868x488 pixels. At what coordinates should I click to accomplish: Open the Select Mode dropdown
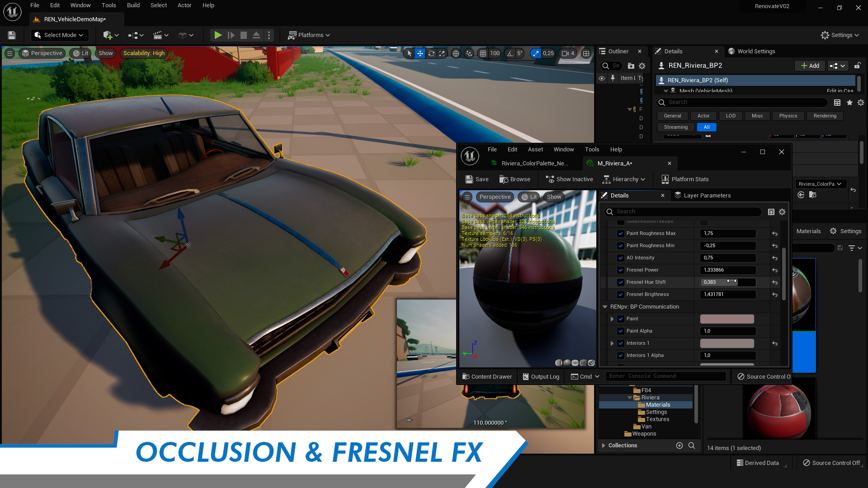(59, 35)
